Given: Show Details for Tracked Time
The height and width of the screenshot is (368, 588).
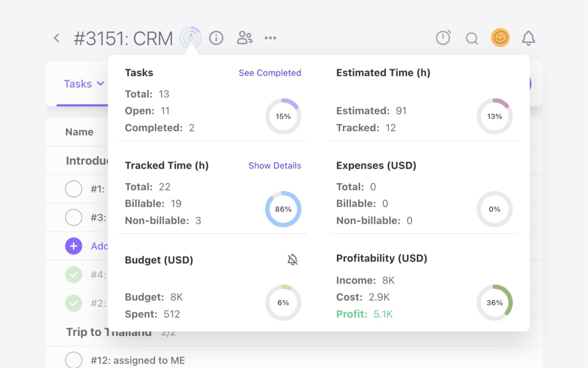Looking at the screenshot, I should click(x=275, y=166).
